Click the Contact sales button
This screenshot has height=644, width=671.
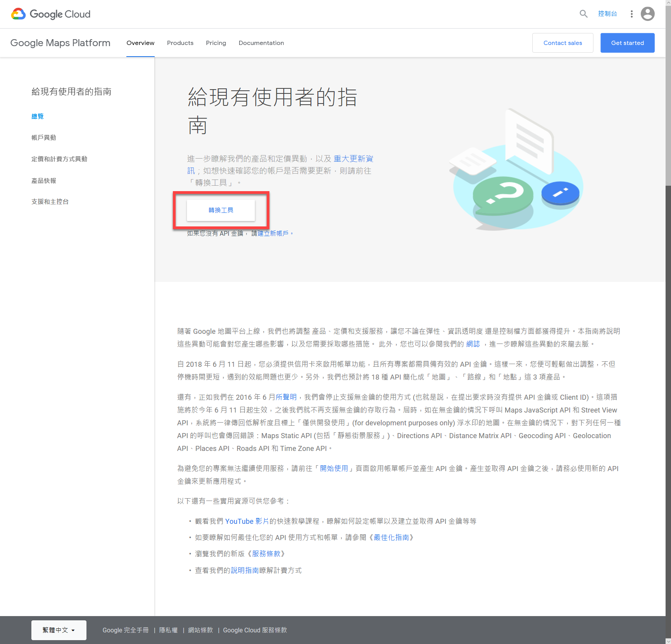pos(562,43)
